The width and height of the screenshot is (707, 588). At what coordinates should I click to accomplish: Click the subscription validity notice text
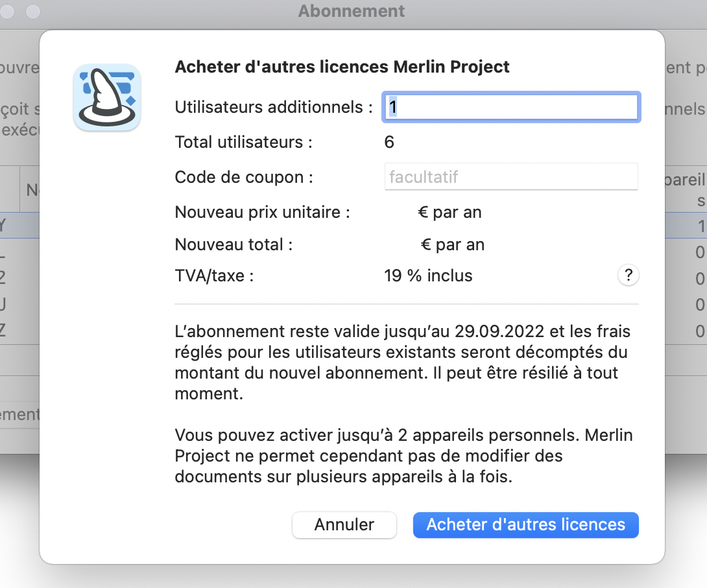coord(402,352)
